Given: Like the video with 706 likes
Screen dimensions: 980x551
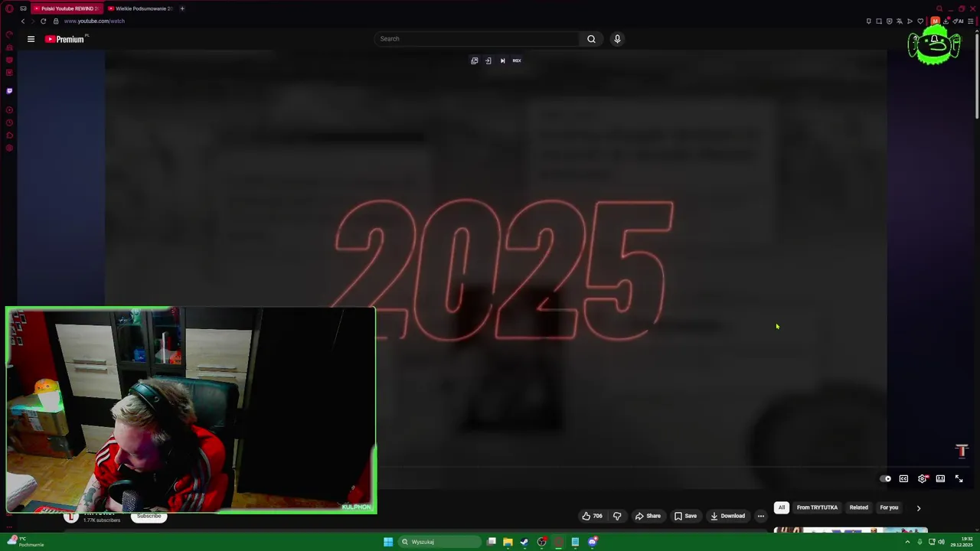Looking at the screenshot, I should [592, 516].
